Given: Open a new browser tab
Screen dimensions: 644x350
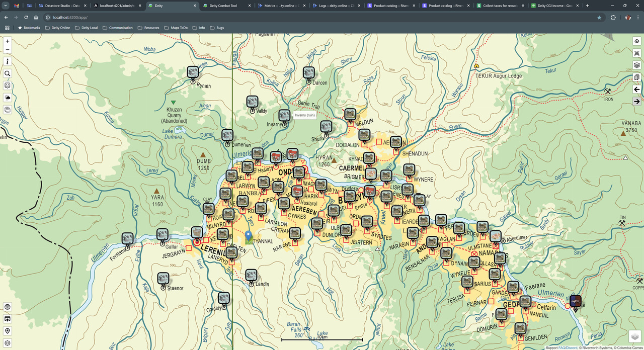Looking at the screenshot, I should 587,6.
